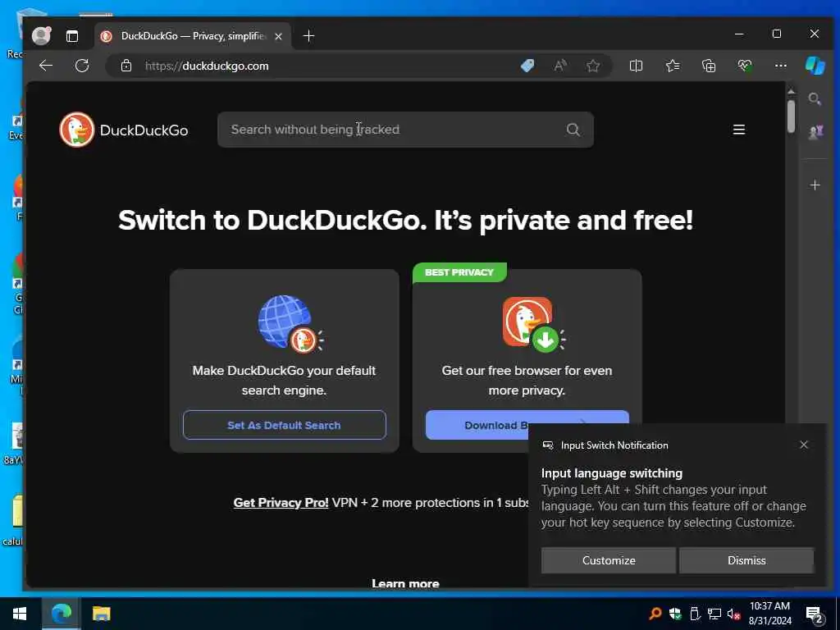This screenshot has width=840, height=630.
Task: Dismiss the input language notification
Action: [x=746, y=560]
